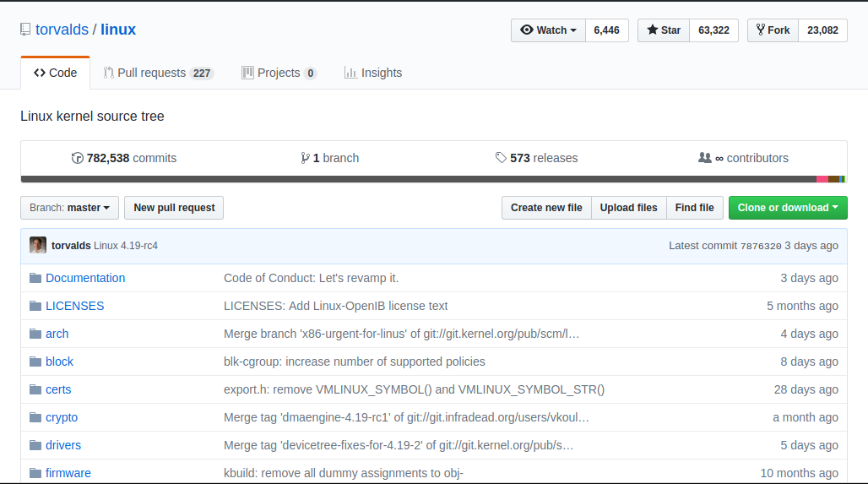Click the LICENSES folder icon
This screenshot has height=484, width=868.
(x=35, y=306)
